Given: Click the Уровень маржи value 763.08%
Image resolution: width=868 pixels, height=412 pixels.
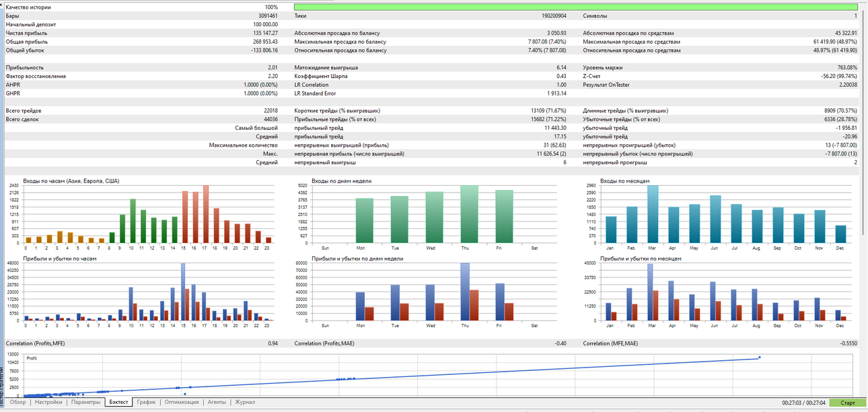Looking at the screenshot, I should (x=847, y=68).
